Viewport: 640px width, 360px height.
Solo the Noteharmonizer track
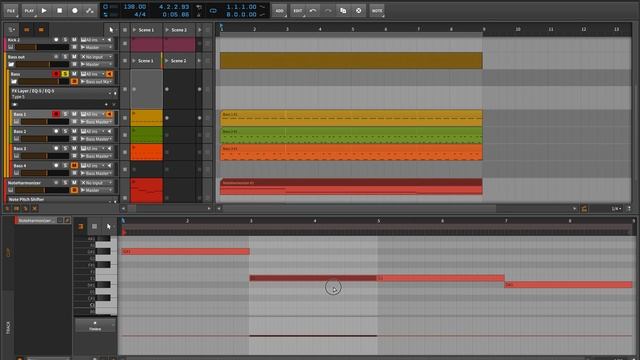pos(65,183)
